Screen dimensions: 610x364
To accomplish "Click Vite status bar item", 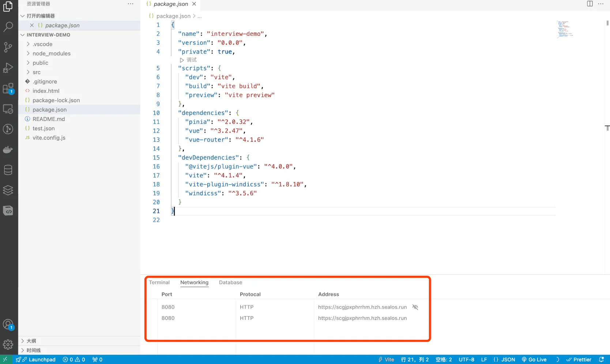I will pyautogui.click(x=386, y=360).
